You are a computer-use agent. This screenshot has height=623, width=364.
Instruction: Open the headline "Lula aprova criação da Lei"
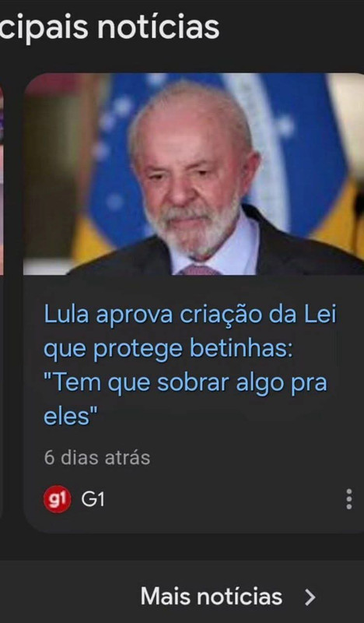pos(190,315)
